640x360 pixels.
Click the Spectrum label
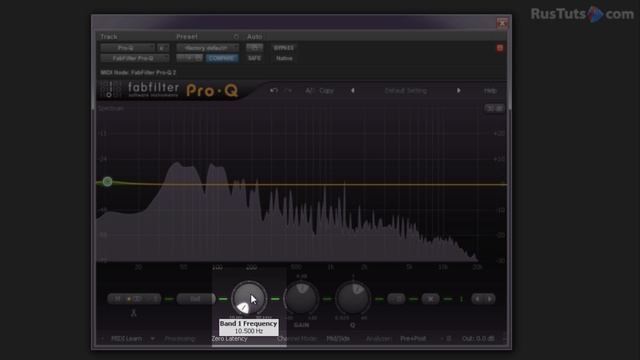point(111,108)
